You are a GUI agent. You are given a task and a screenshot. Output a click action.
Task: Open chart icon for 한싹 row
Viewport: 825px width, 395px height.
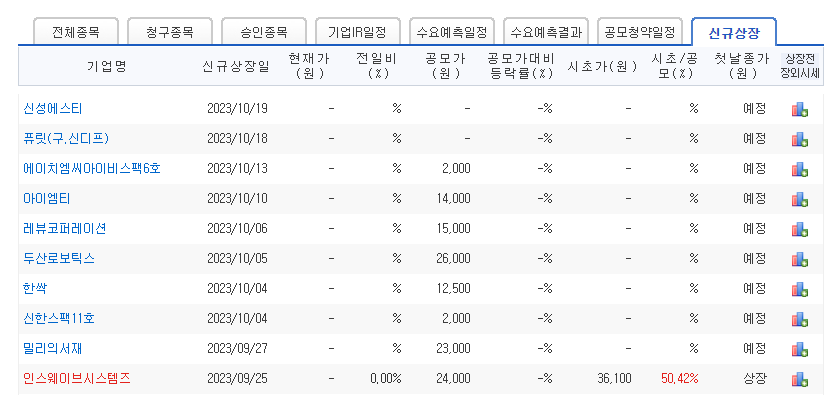[800, 289]
